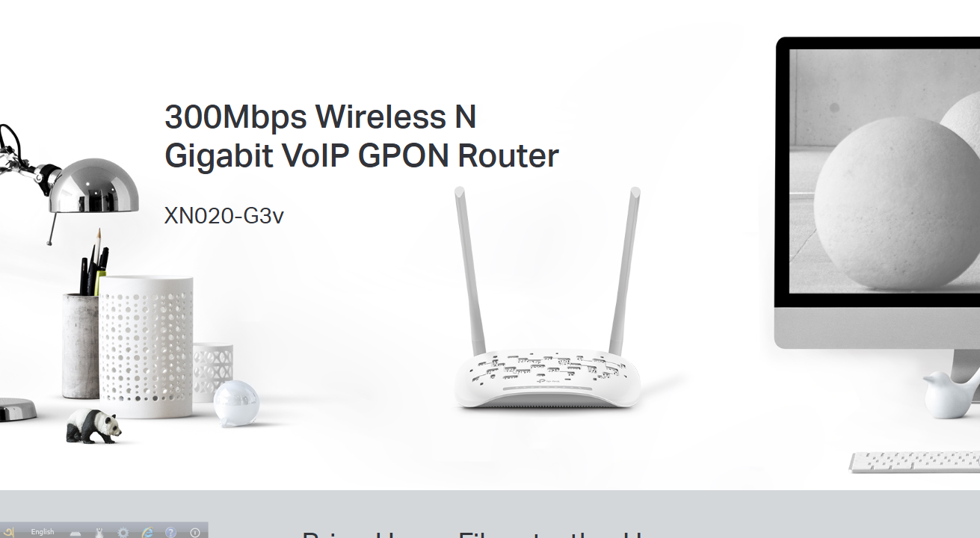This screenshot has width=980, height=538.
Task: Select the Gigabit VoIP GPON Router title line
Action: (x=362, y=155)
